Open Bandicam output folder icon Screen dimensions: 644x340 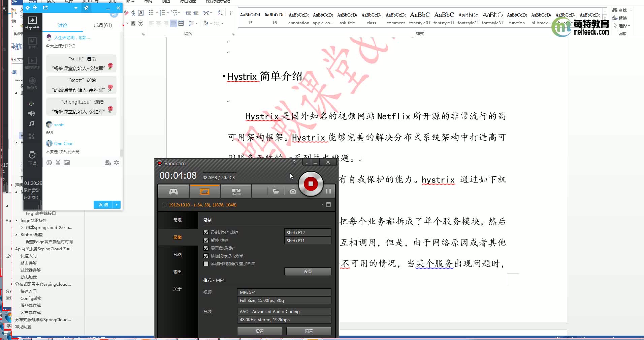point(276,191)
